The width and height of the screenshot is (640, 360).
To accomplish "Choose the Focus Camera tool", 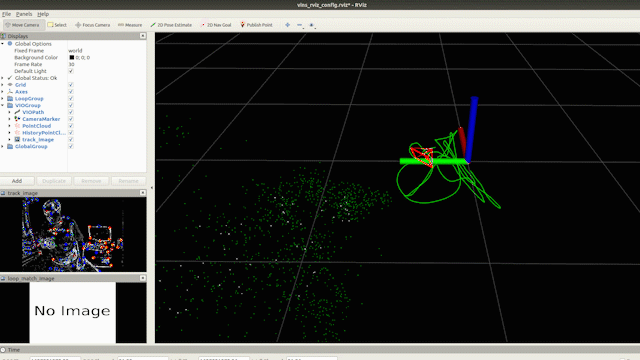I will [93, 25].
